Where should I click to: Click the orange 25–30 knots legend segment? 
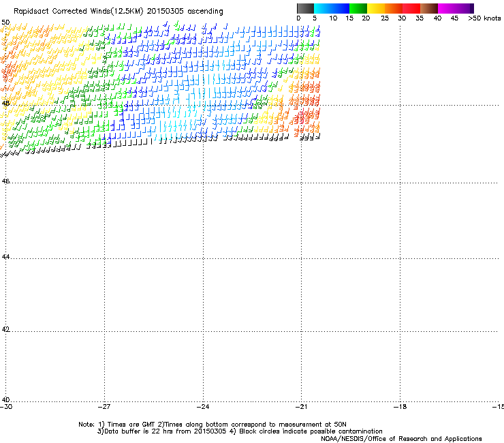click(x=394, y=8)
